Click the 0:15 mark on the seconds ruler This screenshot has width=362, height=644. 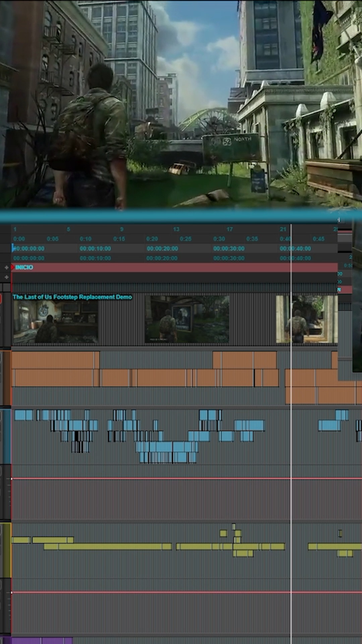point(119,239)
